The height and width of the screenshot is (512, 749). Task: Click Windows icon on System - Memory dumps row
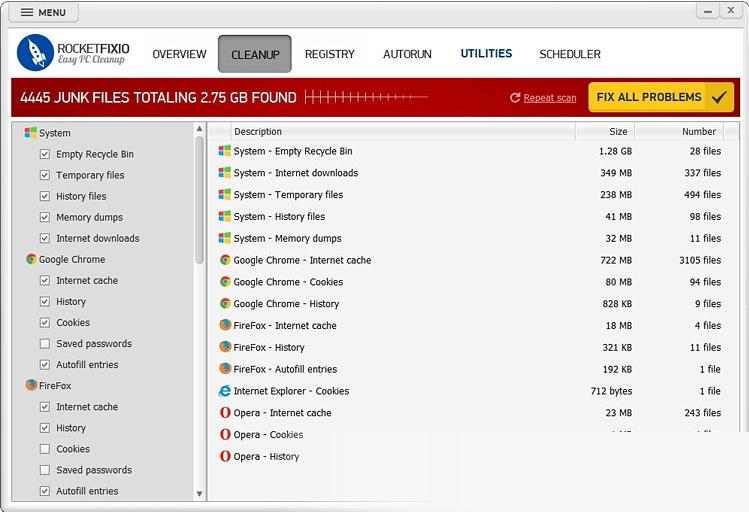pos(225,238)
